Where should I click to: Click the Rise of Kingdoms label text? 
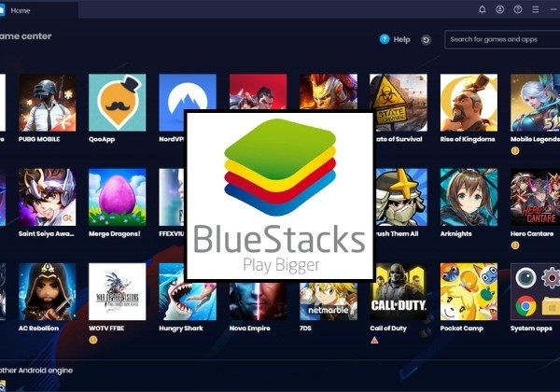pyautogui.click(x=468, y=139)
